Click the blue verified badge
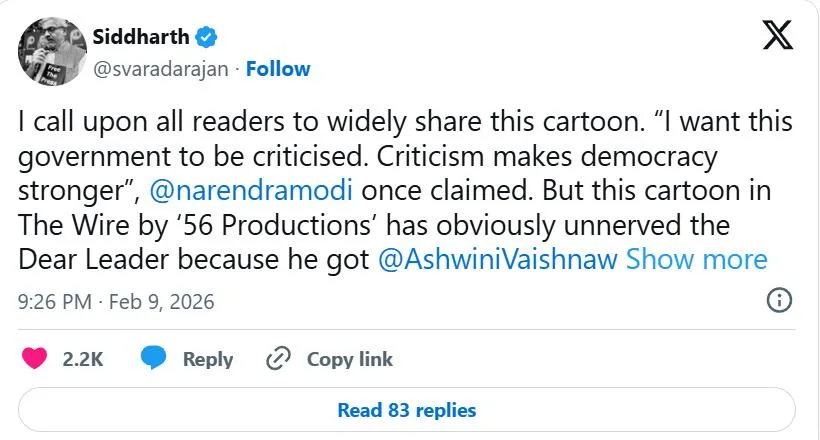The image size is (820, 440). coord(207,38)
